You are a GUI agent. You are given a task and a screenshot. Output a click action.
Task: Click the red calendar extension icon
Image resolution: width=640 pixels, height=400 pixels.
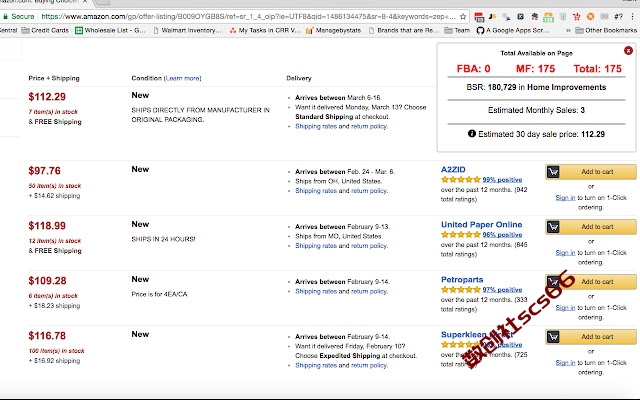click(x=479, y=17)
